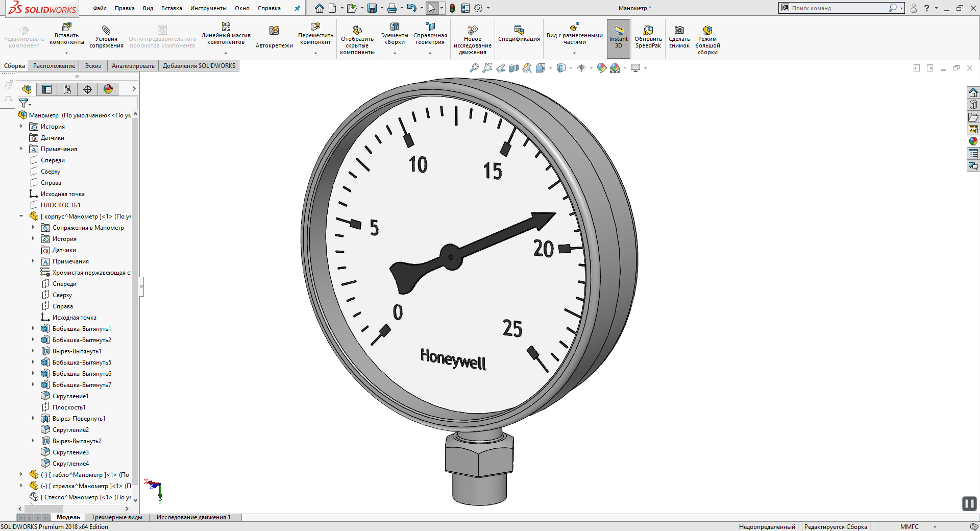Open Автокрепежи smart fasteners tool
The height and width of the screenshot is (531, 980).
pos(274,31)
